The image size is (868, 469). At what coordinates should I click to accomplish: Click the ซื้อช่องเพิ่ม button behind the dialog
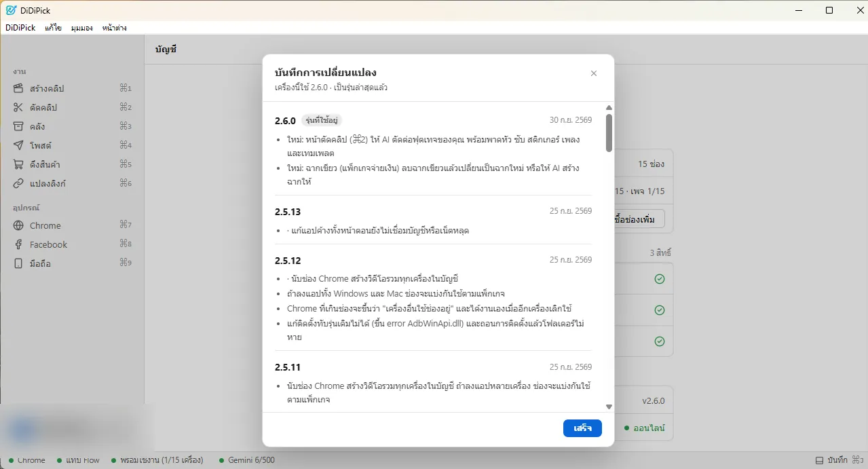638,219
